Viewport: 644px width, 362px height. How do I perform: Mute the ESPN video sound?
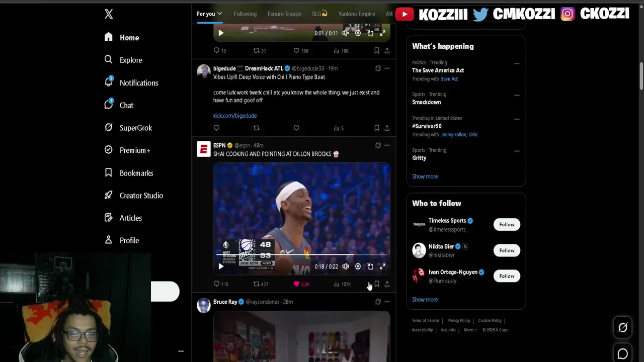(x=346, y=266)
